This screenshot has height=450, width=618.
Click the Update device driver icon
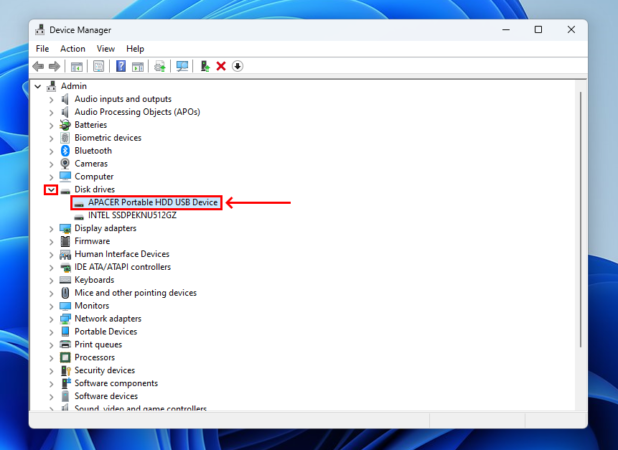pos(205,66)
